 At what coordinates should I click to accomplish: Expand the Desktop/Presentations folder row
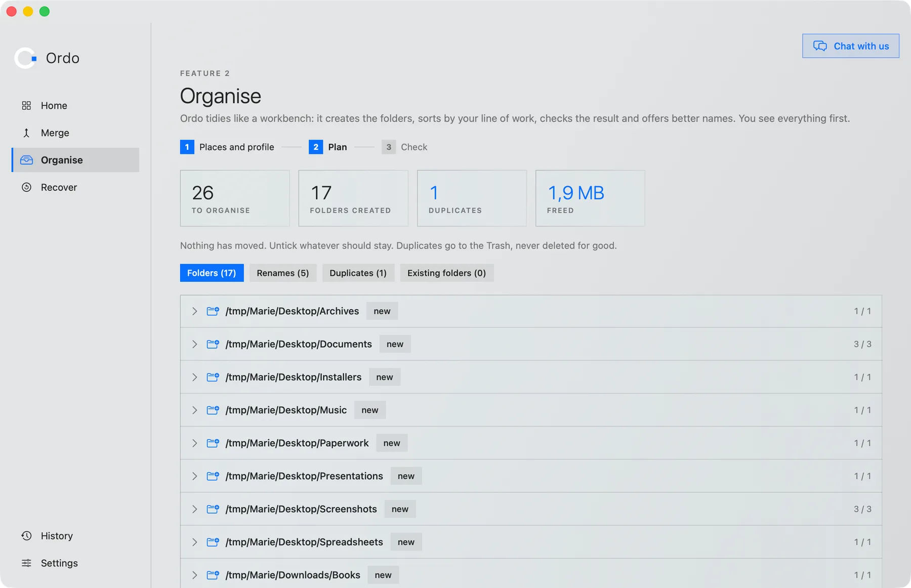[194, 476]
